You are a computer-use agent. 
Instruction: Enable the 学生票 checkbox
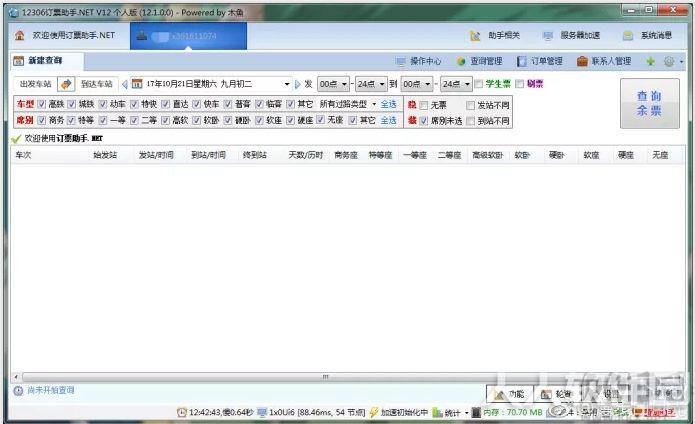point(479,84)
